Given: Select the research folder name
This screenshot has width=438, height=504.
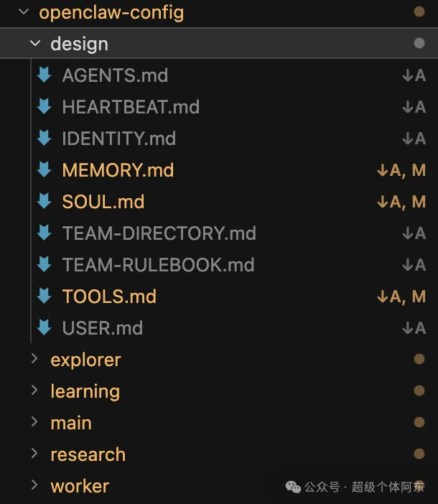Looking at the screenshot, I should [x=88, y=454].
